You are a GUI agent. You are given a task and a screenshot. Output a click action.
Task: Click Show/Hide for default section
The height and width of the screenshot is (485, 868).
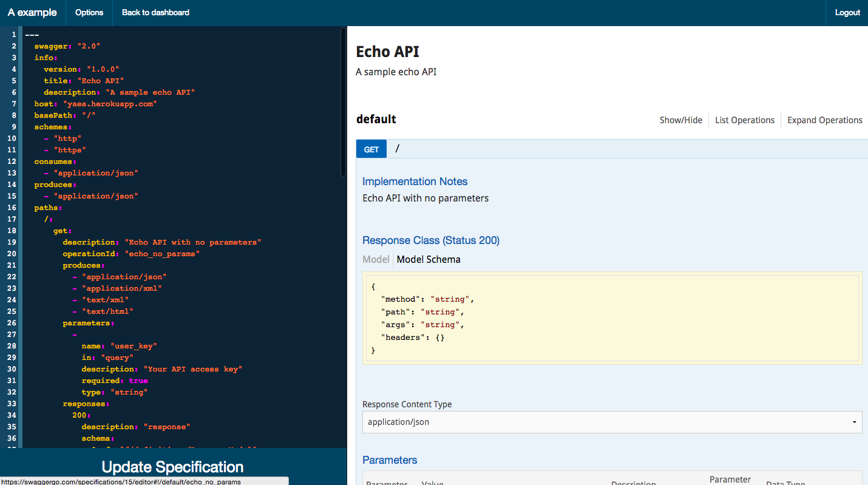tap(680, 120)
